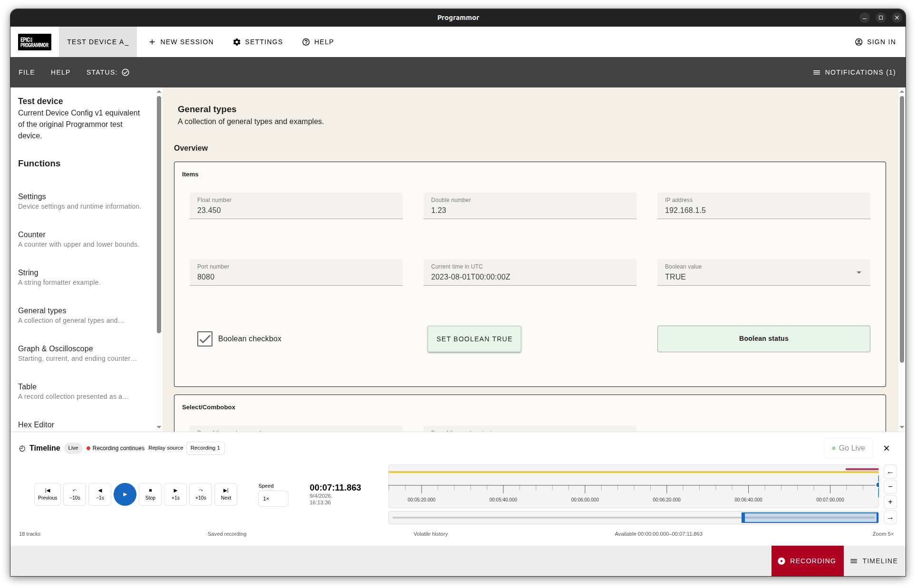Click the sidebar scroll up arrow
916x588 pixels.
pyautogui.click(x=159, y=91)
